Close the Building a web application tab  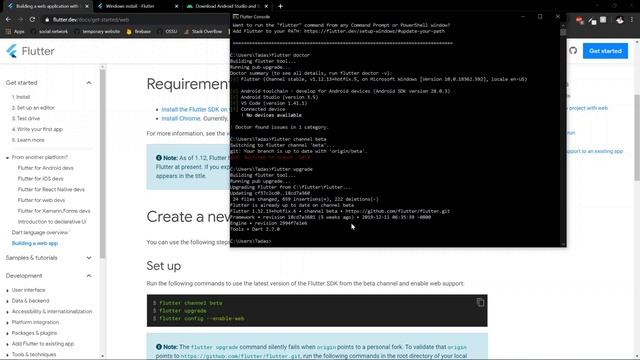click(x=87, y=7)
